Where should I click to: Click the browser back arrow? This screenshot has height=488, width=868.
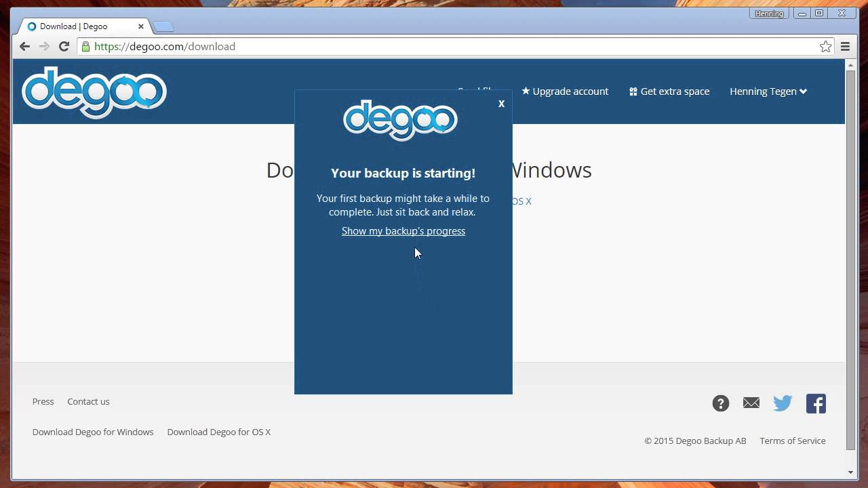pos(25,46)
